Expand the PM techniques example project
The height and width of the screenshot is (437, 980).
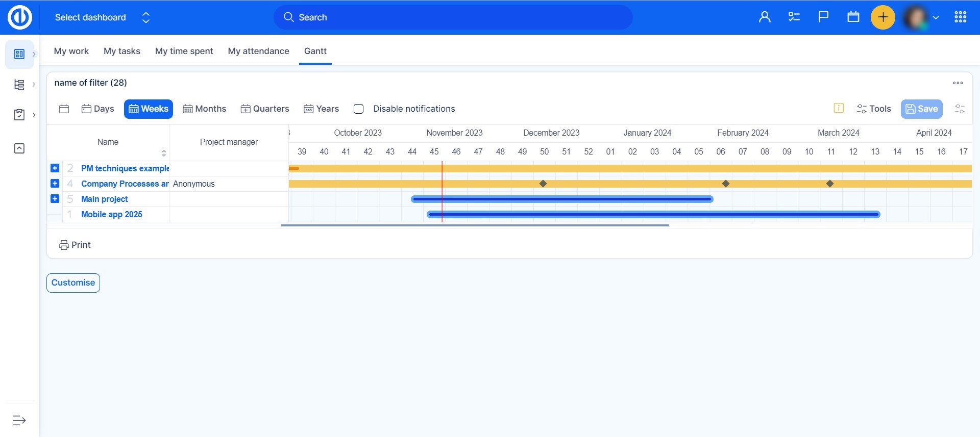[55, 168]
